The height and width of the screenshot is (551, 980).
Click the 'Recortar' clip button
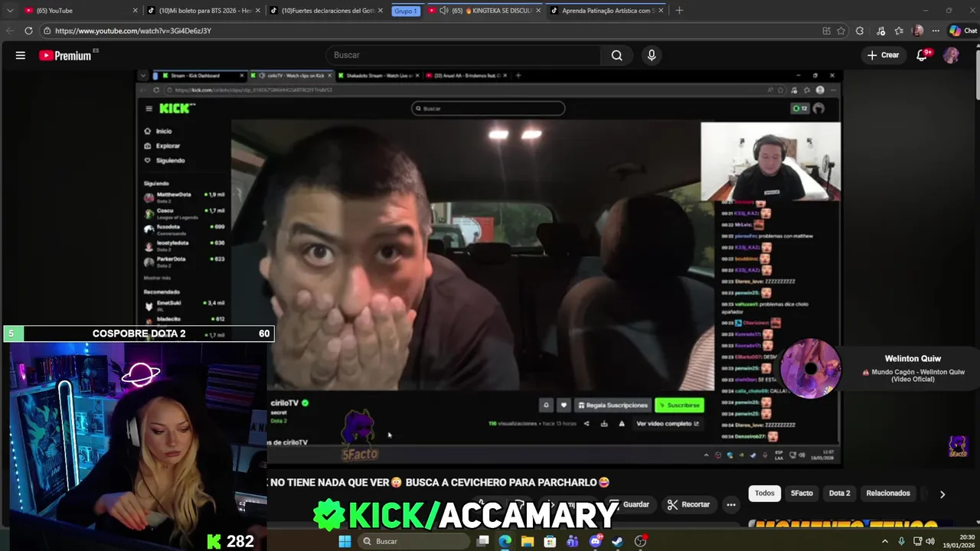(x=688, y=504)
